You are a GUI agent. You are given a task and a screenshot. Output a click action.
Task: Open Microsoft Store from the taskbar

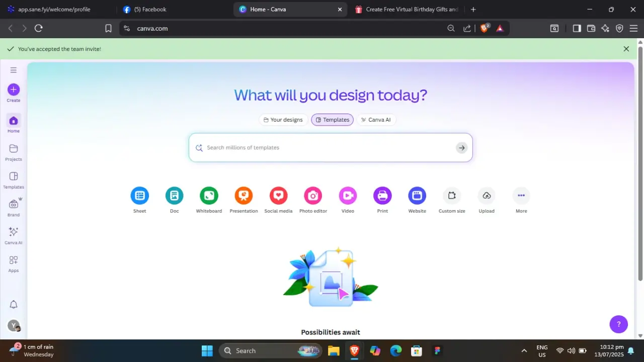pos(416,350)
